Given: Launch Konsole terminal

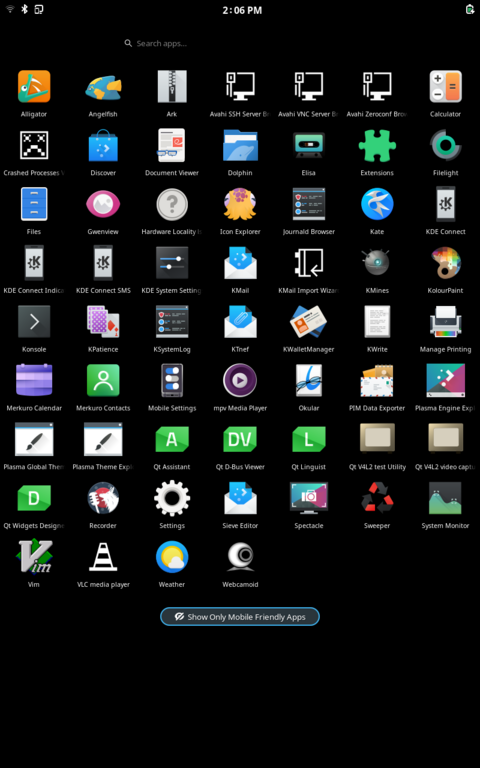Looking at the screenshot, I should (34, 322).
